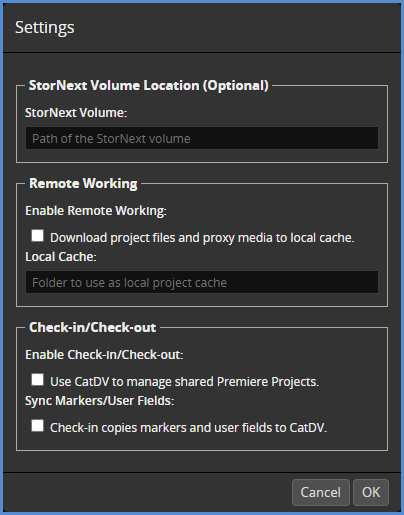
Task: Tick the Use CatDV to manage Projects checkbox
Action: [37, 379]
